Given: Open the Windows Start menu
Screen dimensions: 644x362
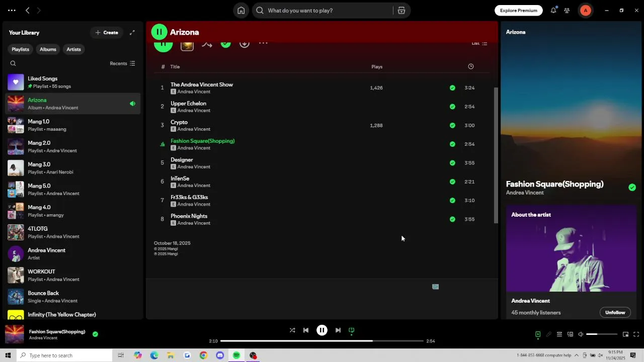Looking at the screenshot, I should coord(8,355).
